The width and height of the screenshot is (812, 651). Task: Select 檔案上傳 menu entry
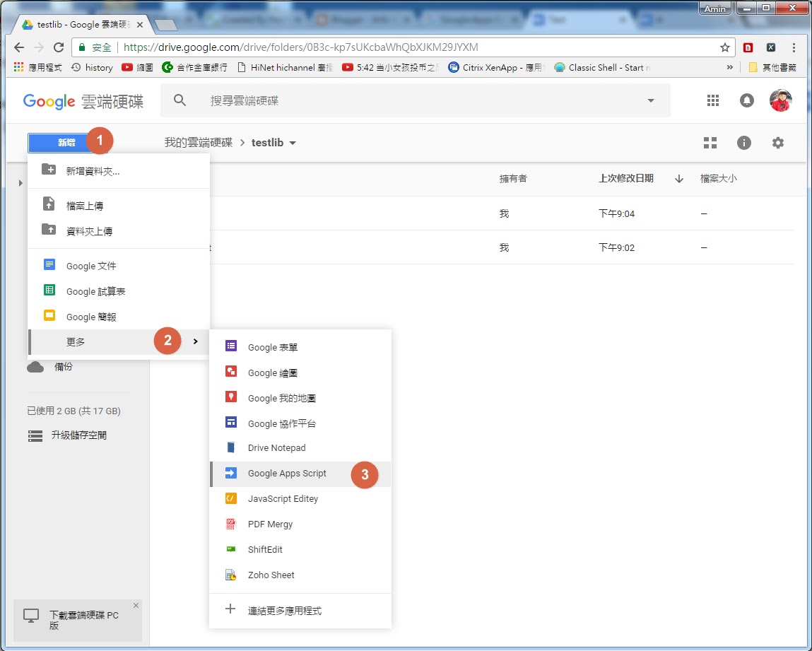coord(119,206)
